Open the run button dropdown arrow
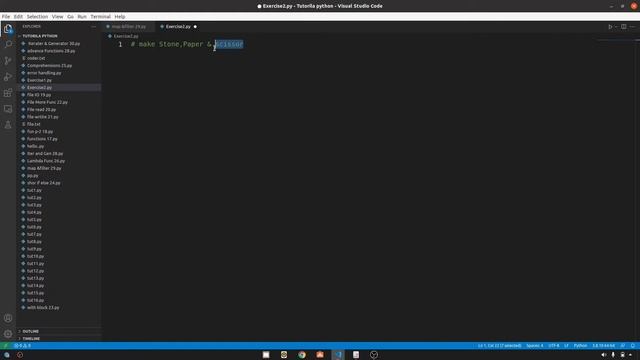The height and width of the screenshot is (360, 640). point(616,27)
